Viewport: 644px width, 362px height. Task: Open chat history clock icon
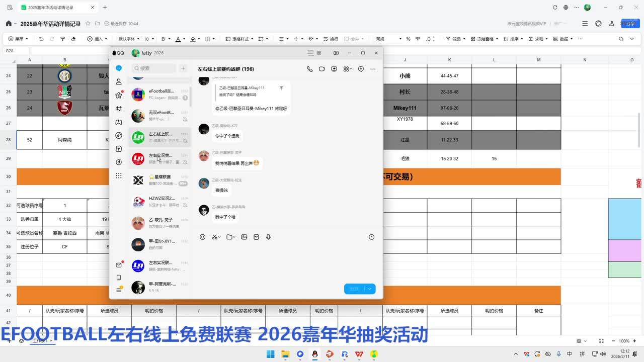(371, 237)
